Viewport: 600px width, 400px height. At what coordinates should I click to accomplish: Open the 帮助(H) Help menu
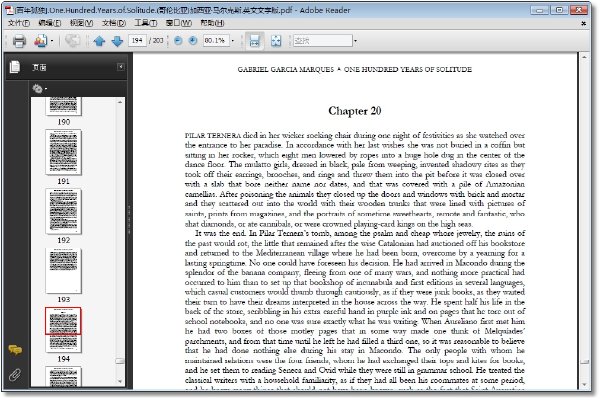212,23
